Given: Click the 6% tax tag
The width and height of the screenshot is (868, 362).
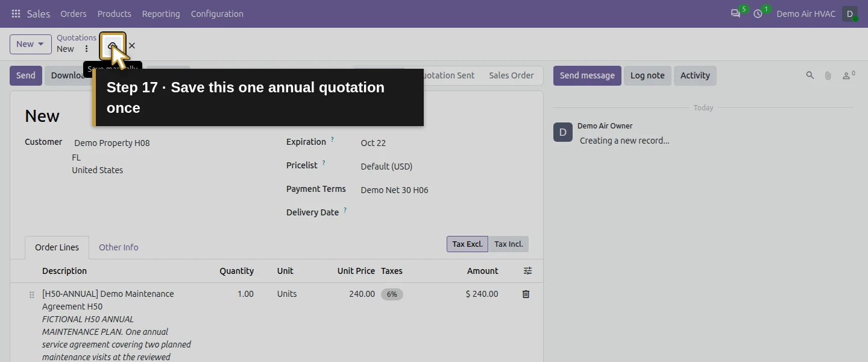Looking at the screenshot, I should click(x=392, y=294).
